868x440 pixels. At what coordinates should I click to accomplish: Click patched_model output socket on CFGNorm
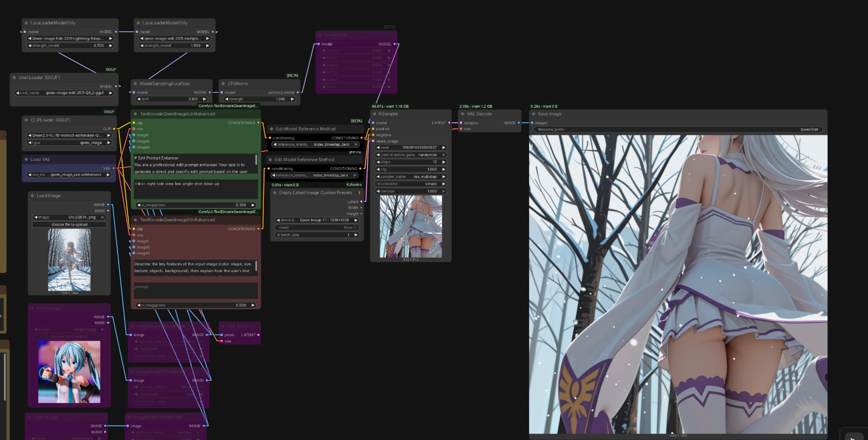(298, 93)
